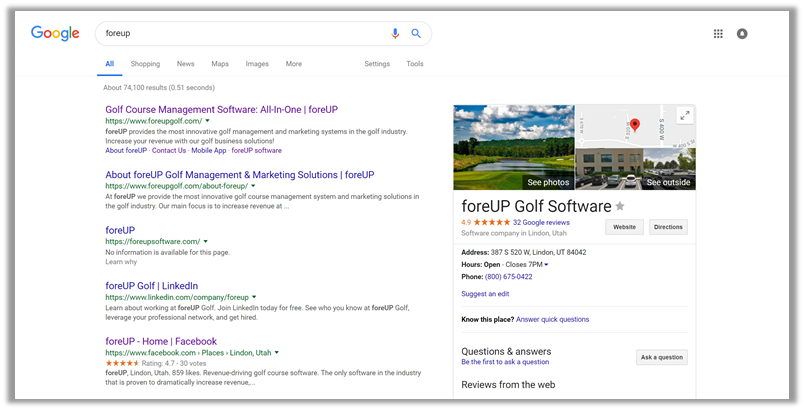Click the About foreUP sitelink

(x=126, y=151)
